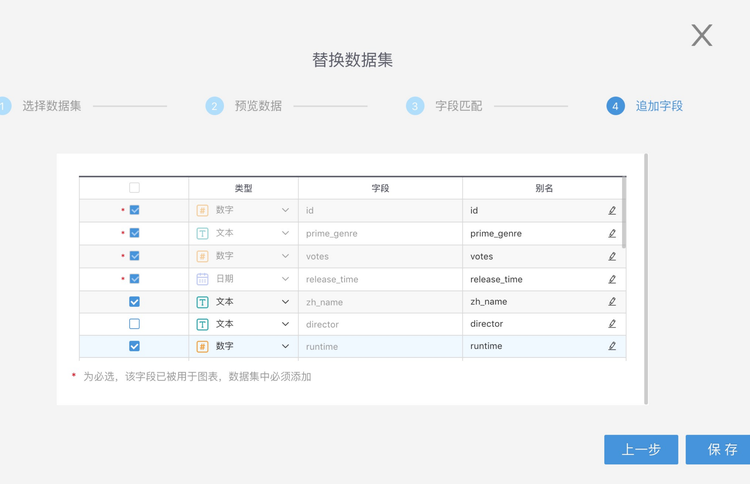Go to step 字段匹配
The width and height of the screenshot is (750, 484).
[x=459, y=106]
